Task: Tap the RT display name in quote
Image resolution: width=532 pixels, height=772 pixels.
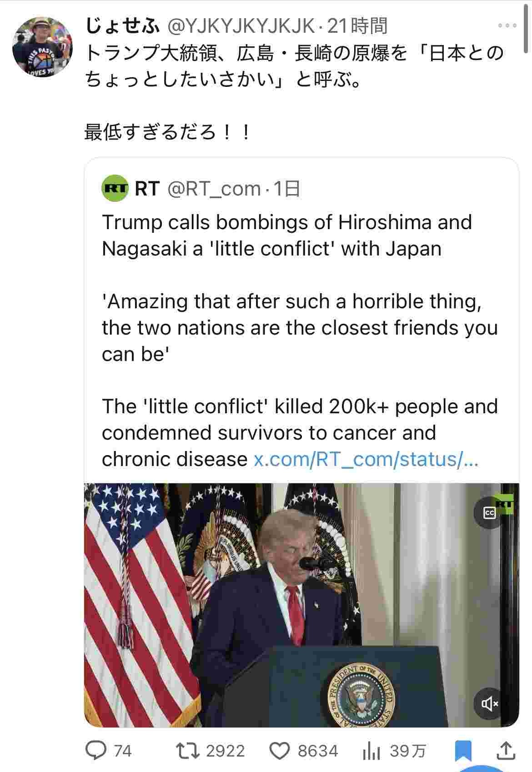Action: 147,188
